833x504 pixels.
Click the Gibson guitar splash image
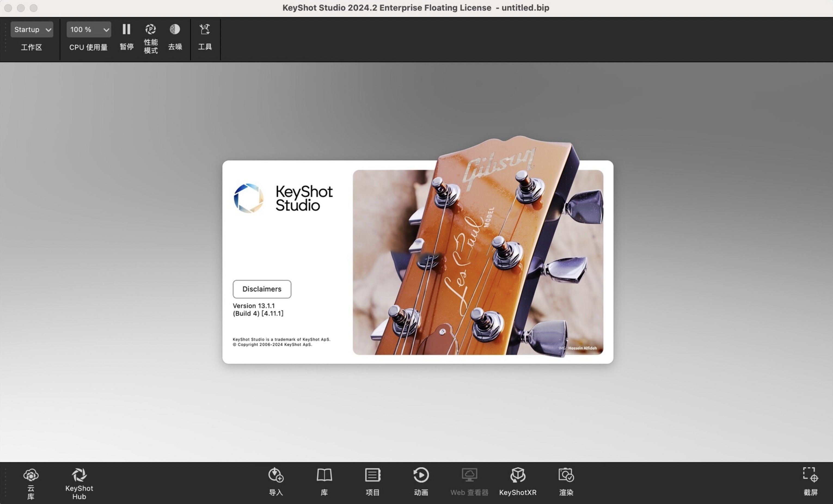477,262
